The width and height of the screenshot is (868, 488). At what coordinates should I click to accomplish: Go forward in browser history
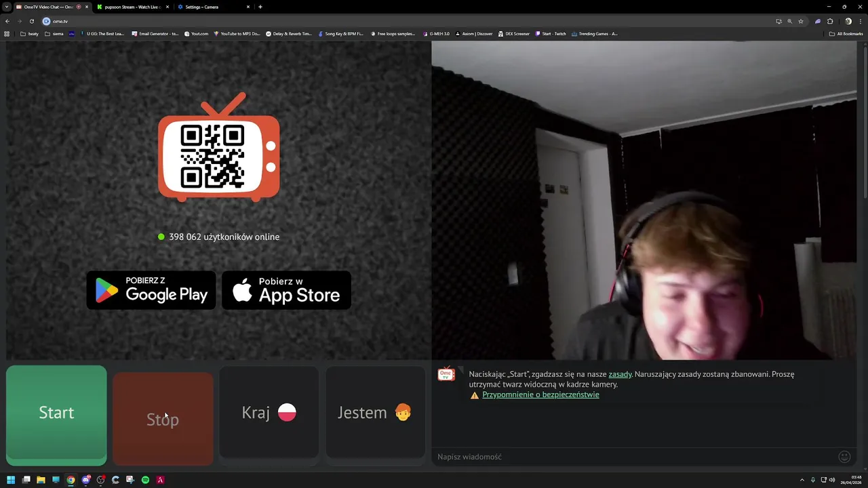tap(19, 21)
